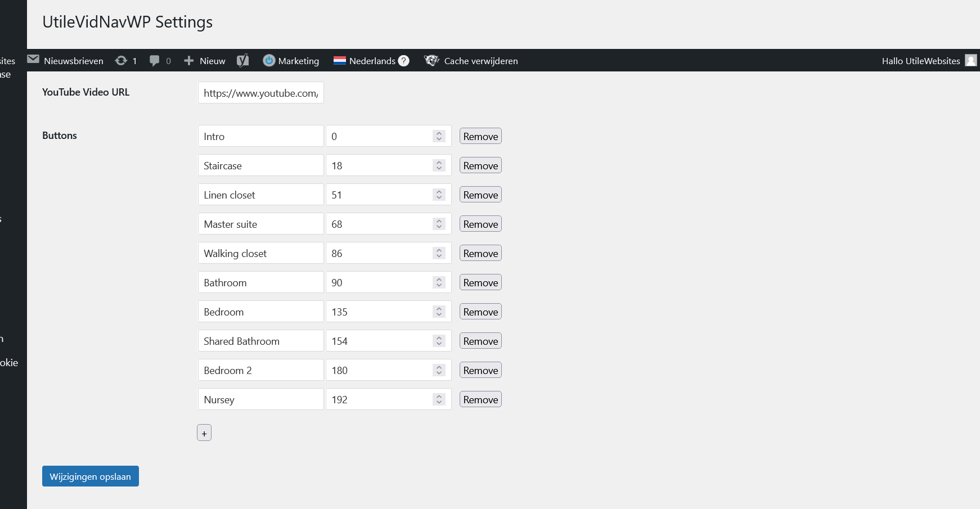Viewport: 980px width, 509px height.
Task: Adjust the Bathroom time stepper arrows
Action: point(439,282)
